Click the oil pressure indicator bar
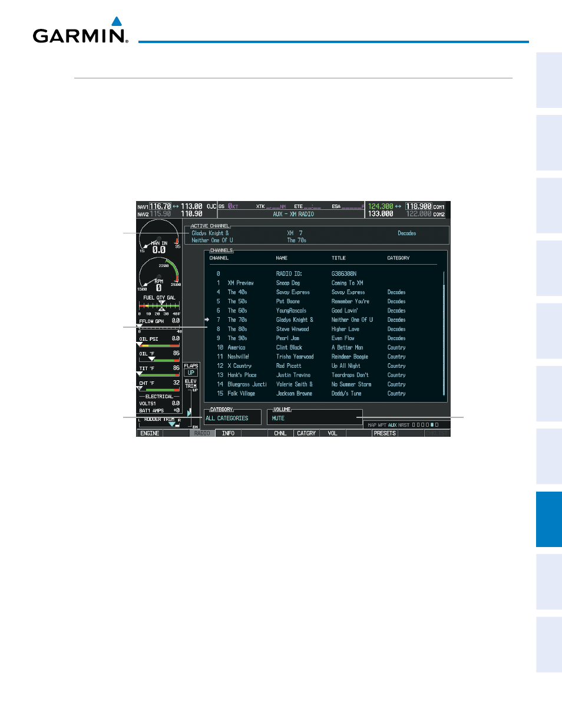Viewport: 562px width, 728px height. (x=160, y=345)
